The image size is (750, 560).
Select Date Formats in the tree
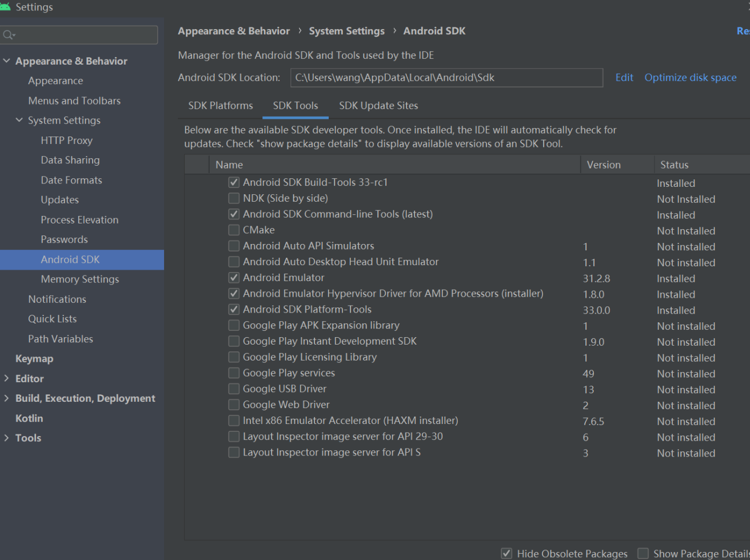71,180
